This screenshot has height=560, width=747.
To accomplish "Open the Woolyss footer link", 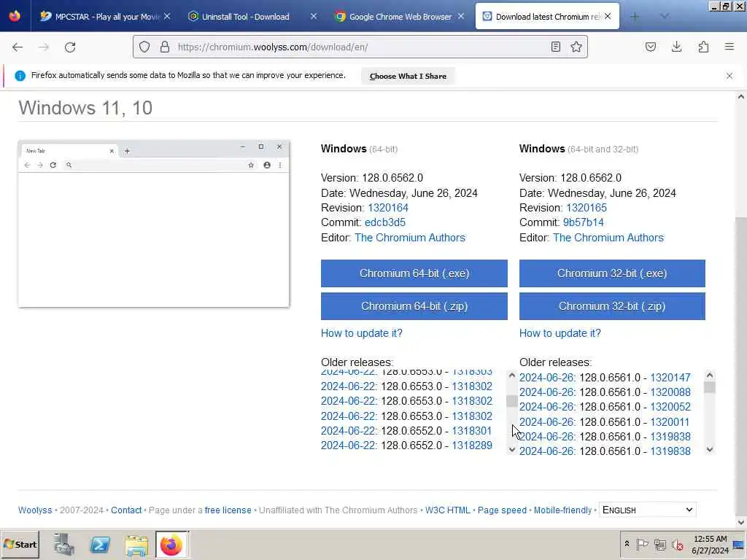I will (x=35, y=510).
